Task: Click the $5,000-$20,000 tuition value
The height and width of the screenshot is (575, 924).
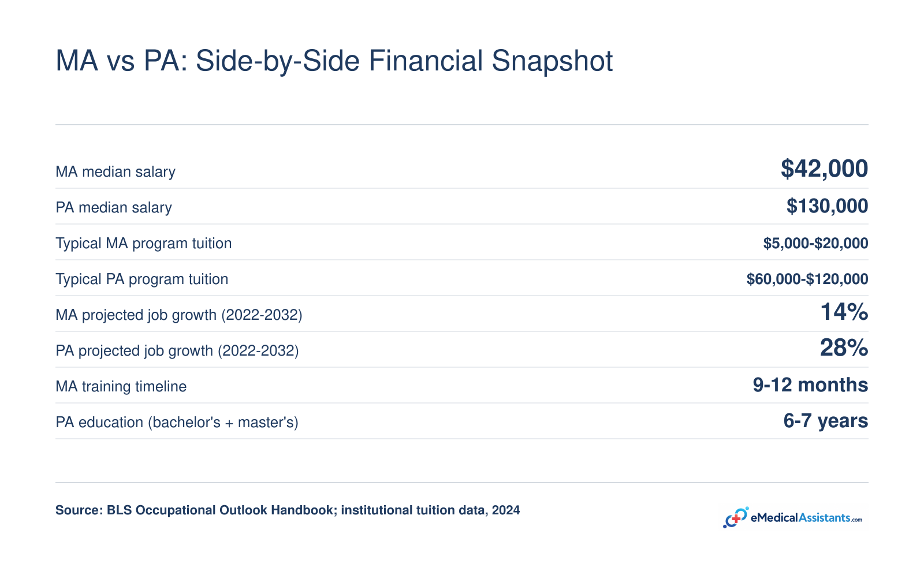Action: 815,243
